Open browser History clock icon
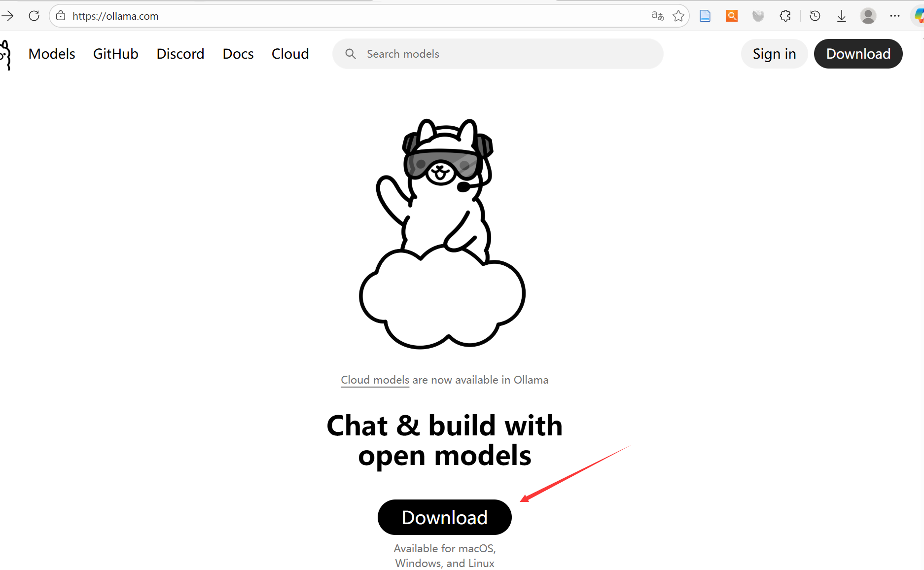 pyautogui.click(x=815, y=16)
